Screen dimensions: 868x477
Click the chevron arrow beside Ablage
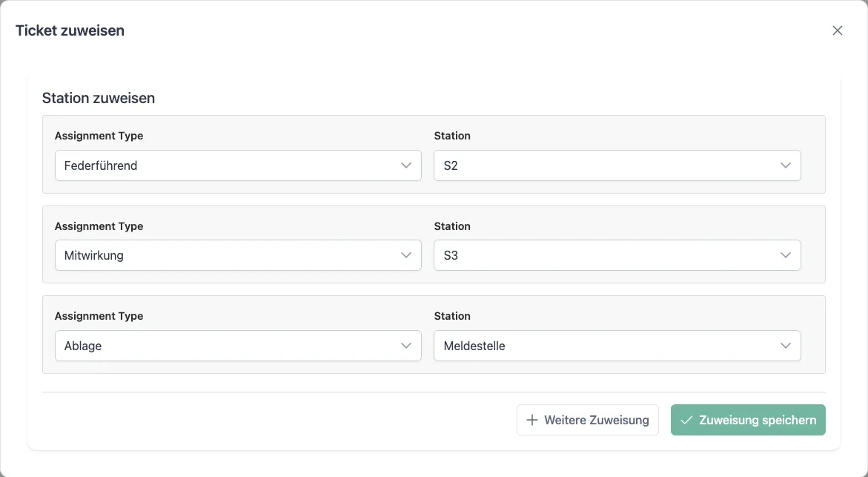pos(406,346)
